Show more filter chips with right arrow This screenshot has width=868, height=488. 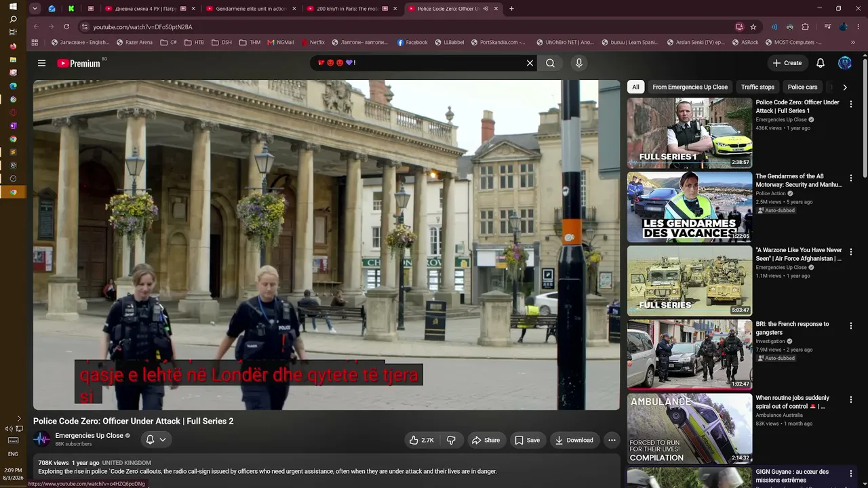click(844, 87)
